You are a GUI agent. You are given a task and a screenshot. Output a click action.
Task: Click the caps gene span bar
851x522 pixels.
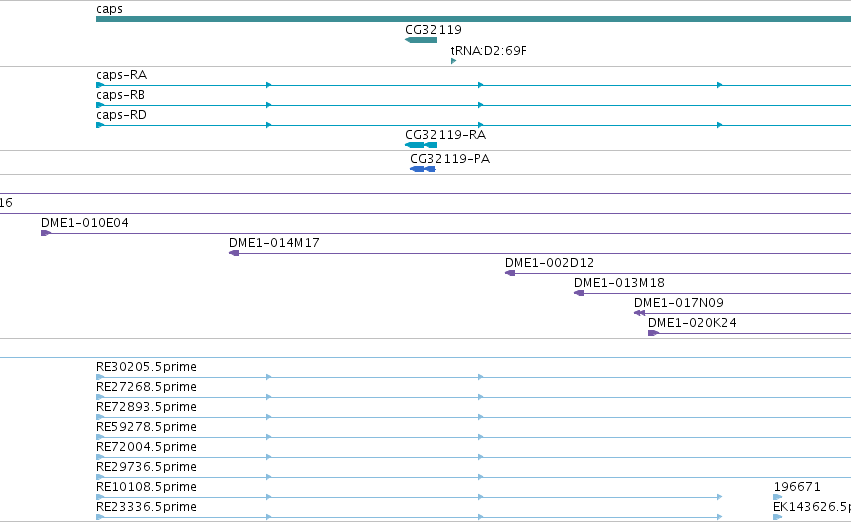(473, 19)
